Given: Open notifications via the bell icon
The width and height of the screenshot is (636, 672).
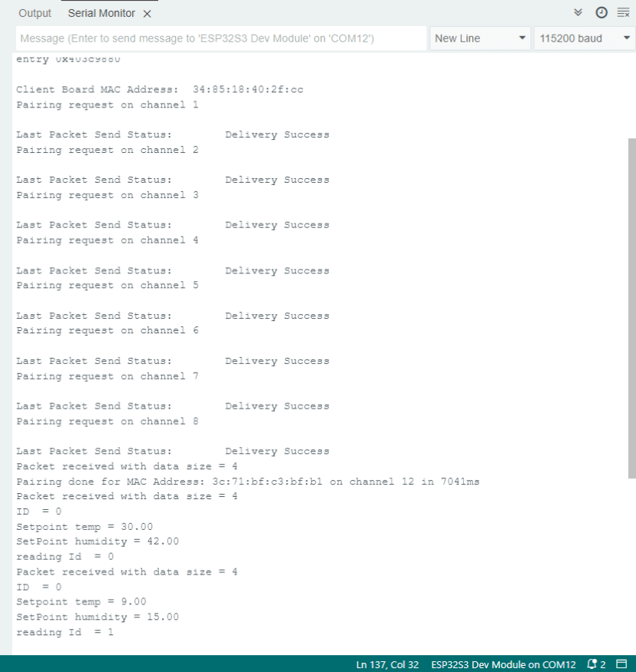Looking at the screenshot, I should pos(591,664).
